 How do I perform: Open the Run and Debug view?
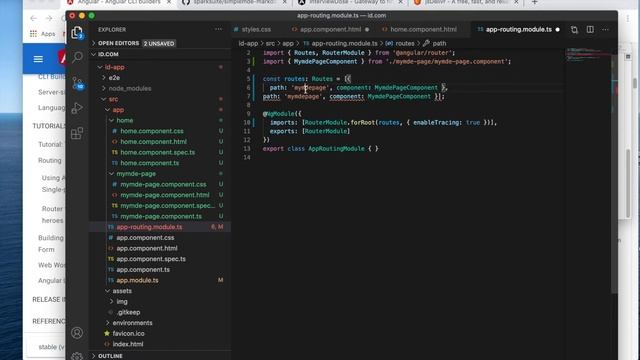(77, 108)
